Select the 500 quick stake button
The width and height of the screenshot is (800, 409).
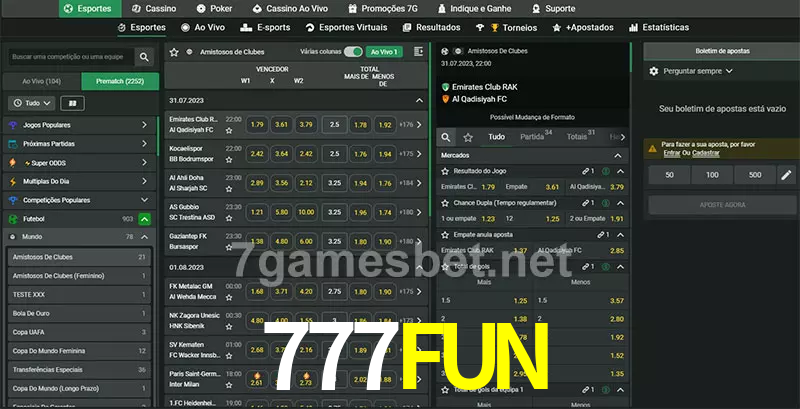(x=755, y=175)
